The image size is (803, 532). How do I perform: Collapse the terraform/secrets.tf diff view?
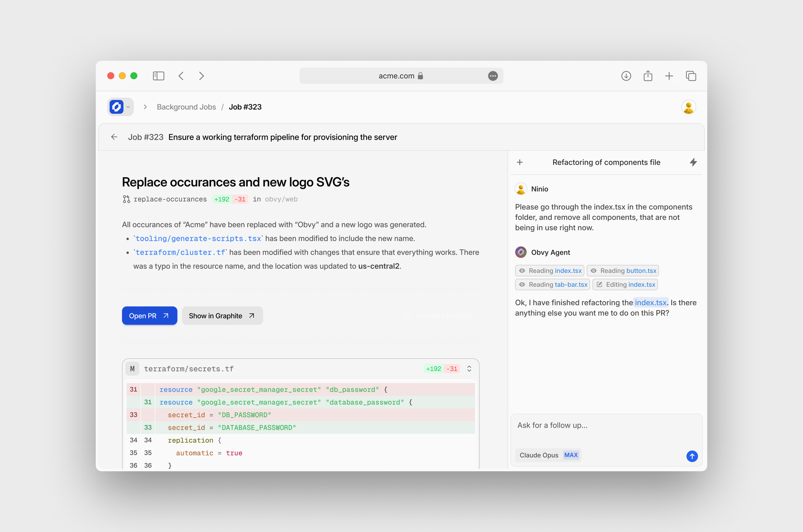point(469,368)
